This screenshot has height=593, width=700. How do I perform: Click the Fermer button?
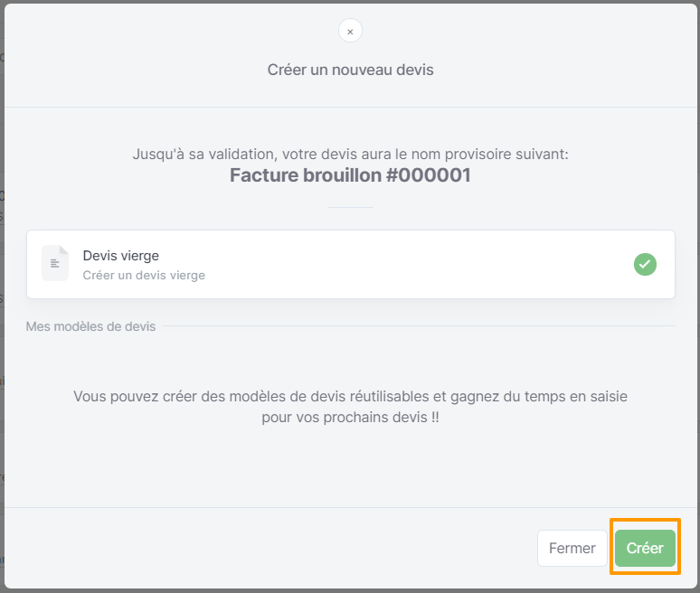click(572, 548)
